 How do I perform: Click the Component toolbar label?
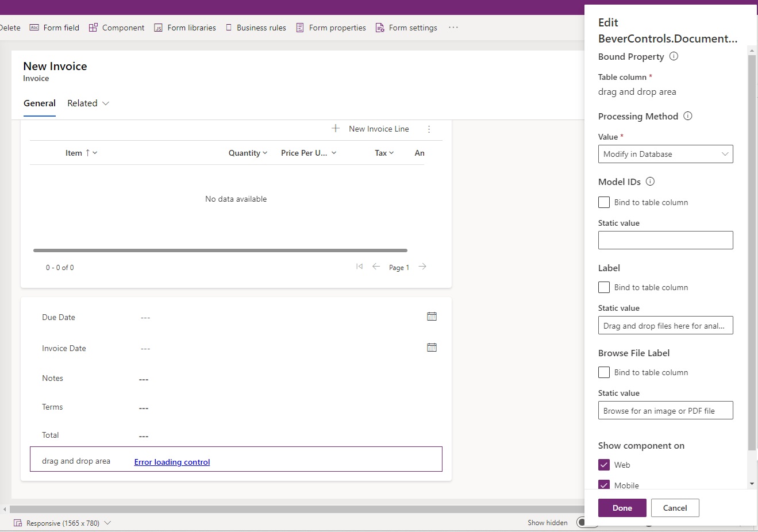(124, 28)
